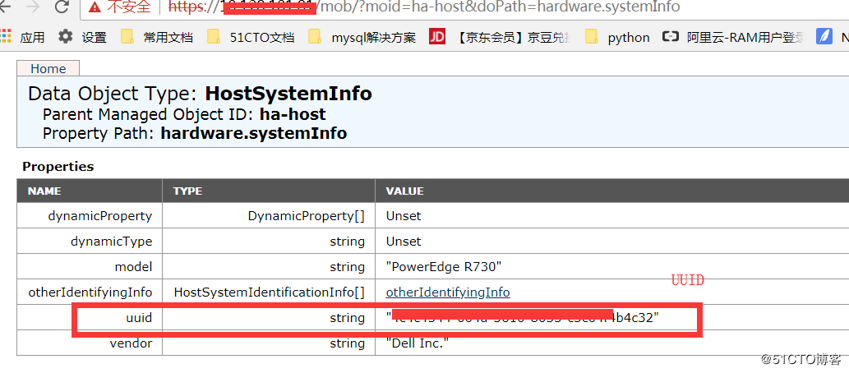Screen dimensions: 849x373
Task: Click the not-secure warning triangle icon
Action: pyautogui.click(x=95, y=6)
